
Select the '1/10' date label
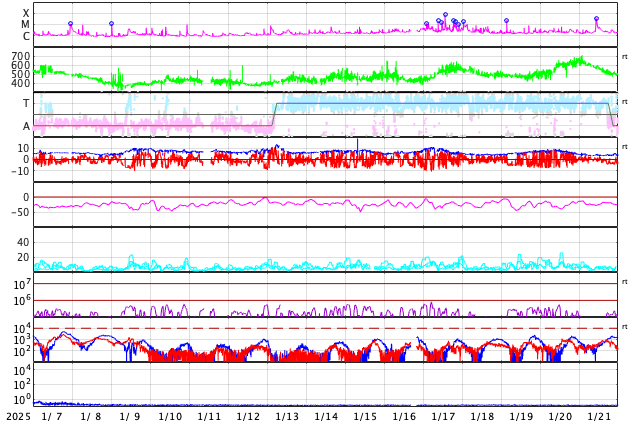coord(170,416)
